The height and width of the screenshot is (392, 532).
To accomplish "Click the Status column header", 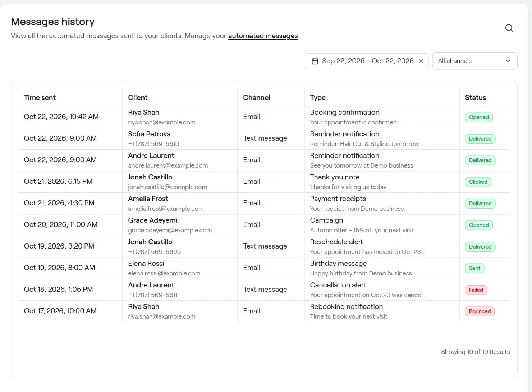I will click(475, 97).
